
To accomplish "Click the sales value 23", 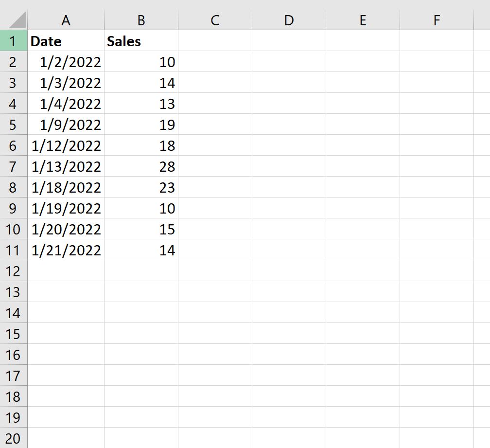I will click(141, 188).
